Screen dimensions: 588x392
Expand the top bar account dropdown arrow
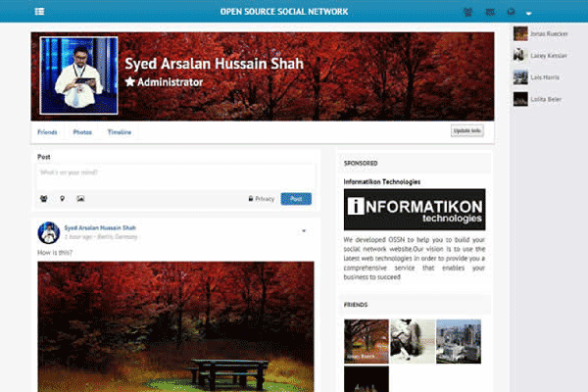pyautogui.click(x=529, y=14)
